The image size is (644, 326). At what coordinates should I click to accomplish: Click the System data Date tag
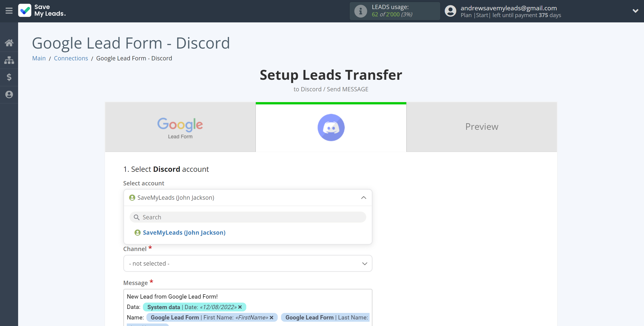(x=194, y=307)
